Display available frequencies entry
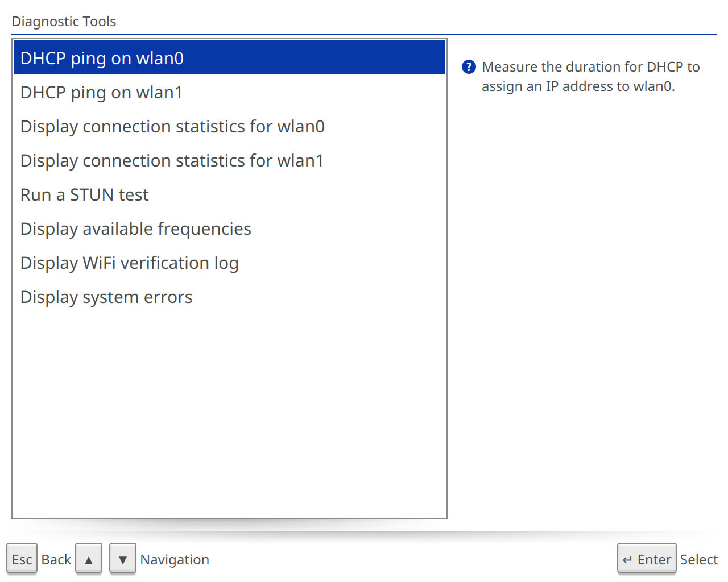Image resolution: width=728 pixels, height=582 pixels. [229, 228]
